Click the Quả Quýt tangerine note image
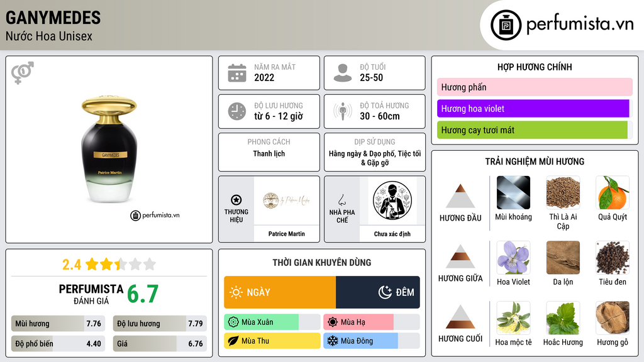This screenshot has height=362, width=644. tap(613, 192)
